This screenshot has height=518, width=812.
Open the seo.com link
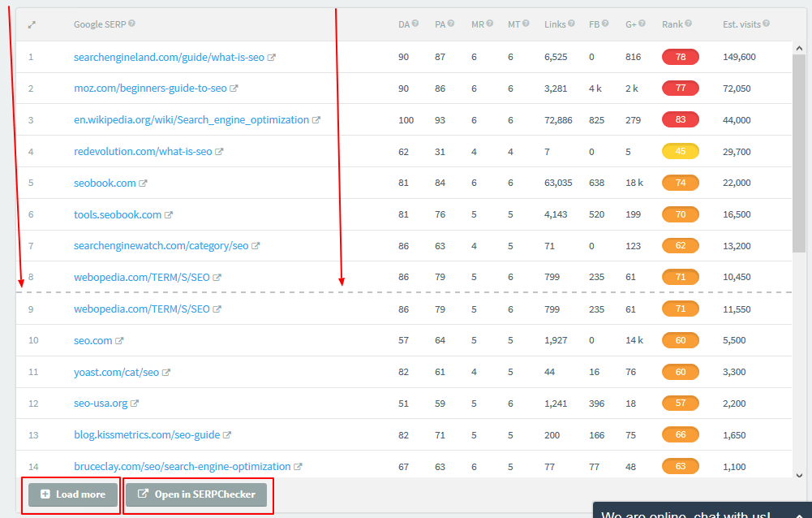tap(92, 341)
